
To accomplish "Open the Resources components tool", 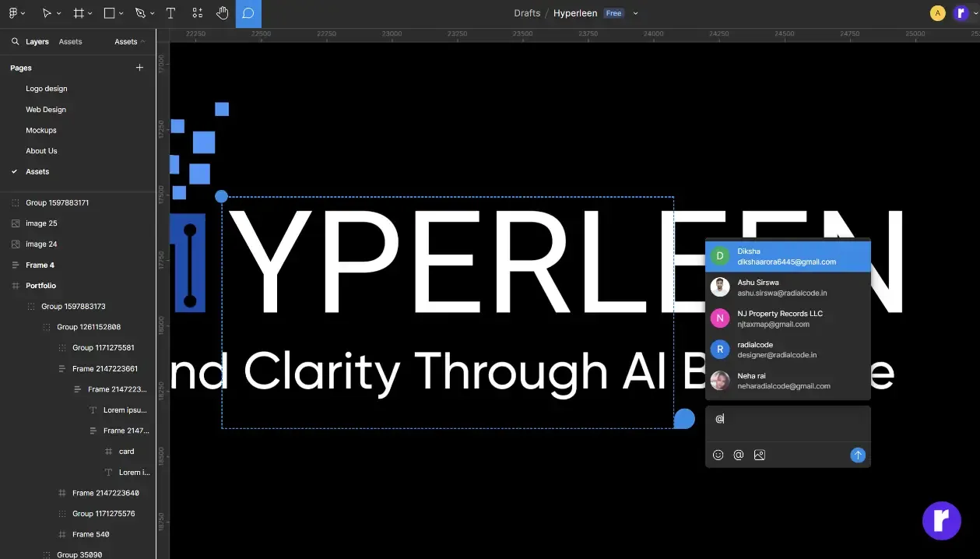I will [197, 13].
